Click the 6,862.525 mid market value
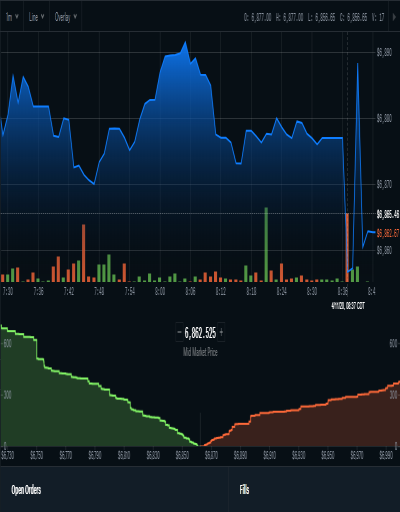The width and height of the screenshot is (400, 512). pos(200,333)
